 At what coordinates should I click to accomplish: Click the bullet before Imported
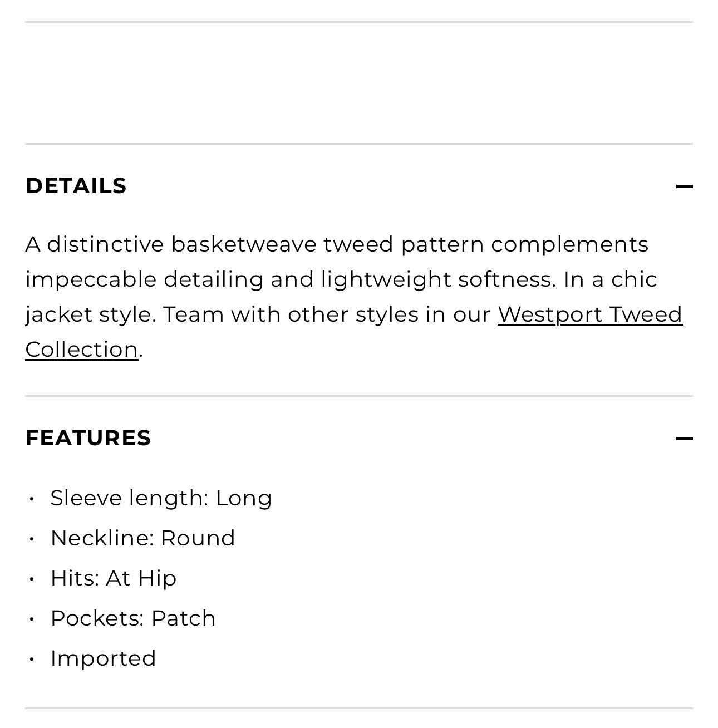click(x=32, y=659)
